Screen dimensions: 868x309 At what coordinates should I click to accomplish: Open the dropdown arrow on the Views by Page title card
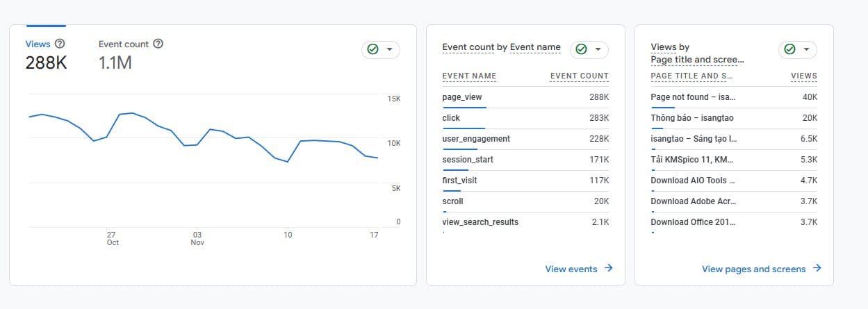806,49
